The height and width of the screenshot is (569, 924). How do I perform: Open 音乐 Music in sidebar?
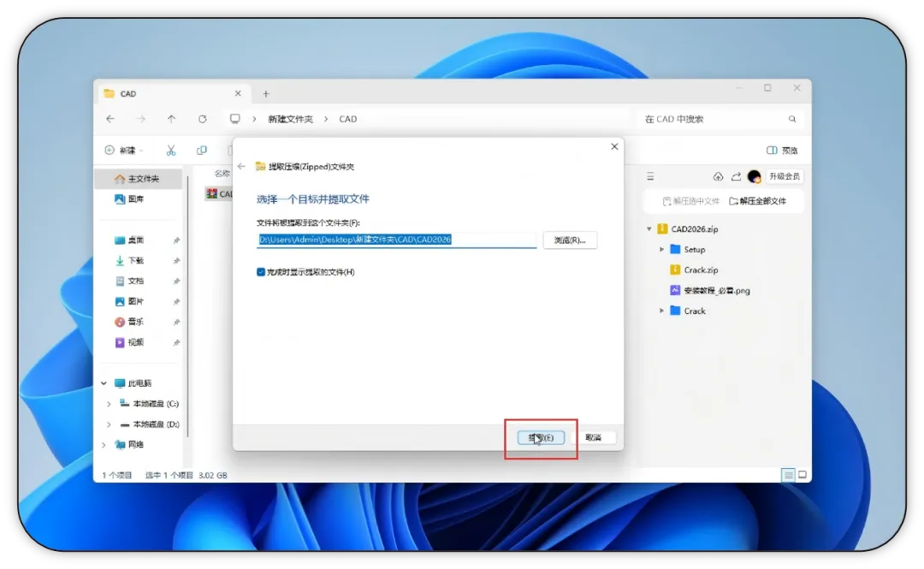pyautogui.click(x=129, y=322)
